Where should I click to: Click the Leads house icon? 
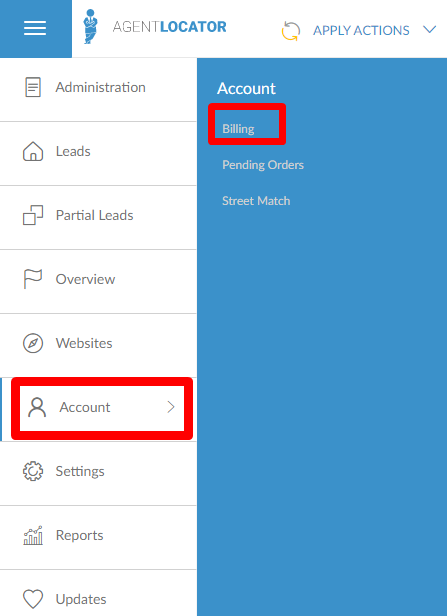click(x=33, y=151)
